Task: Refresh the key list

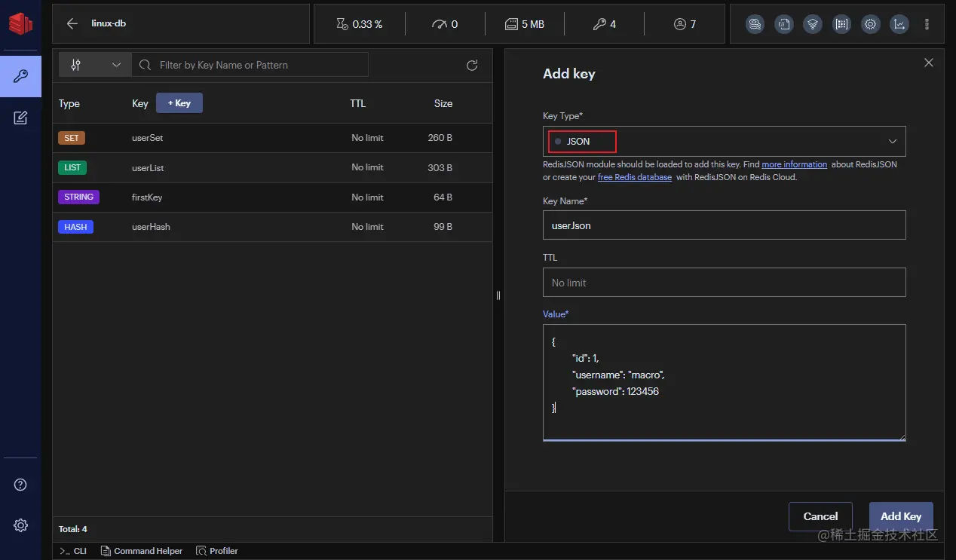Action: coord(472,65)
